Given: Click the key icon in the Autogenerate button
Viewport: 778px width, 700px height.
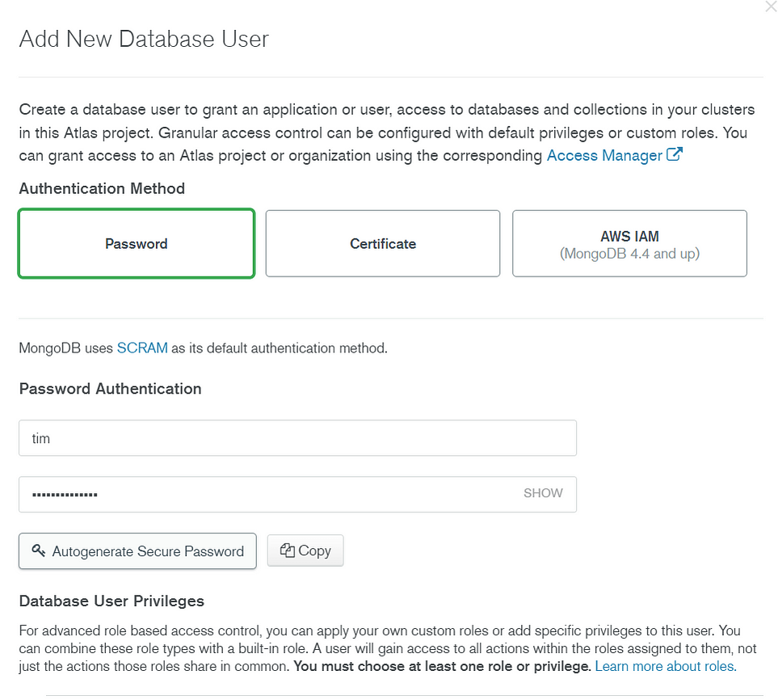Looking at the screenshot, I should click(x=39, y=550).
